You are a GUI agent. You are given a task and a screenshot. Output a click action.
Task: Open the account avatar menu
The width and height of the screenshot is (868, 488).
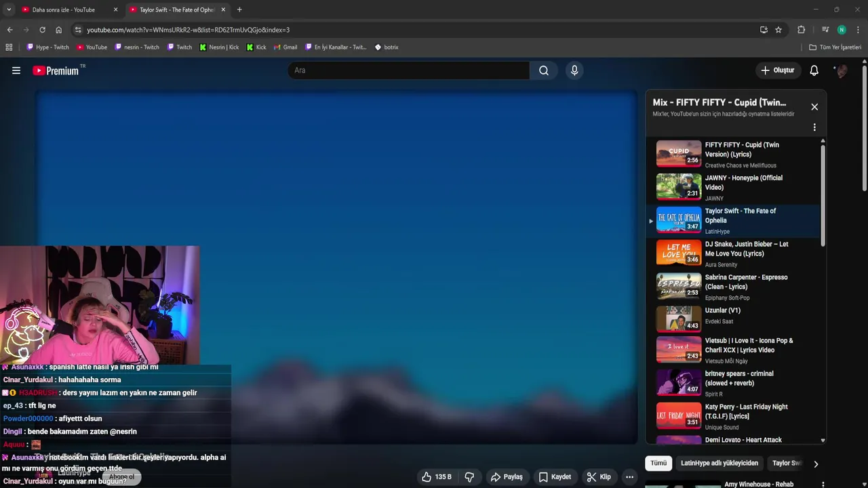point(842,70)
